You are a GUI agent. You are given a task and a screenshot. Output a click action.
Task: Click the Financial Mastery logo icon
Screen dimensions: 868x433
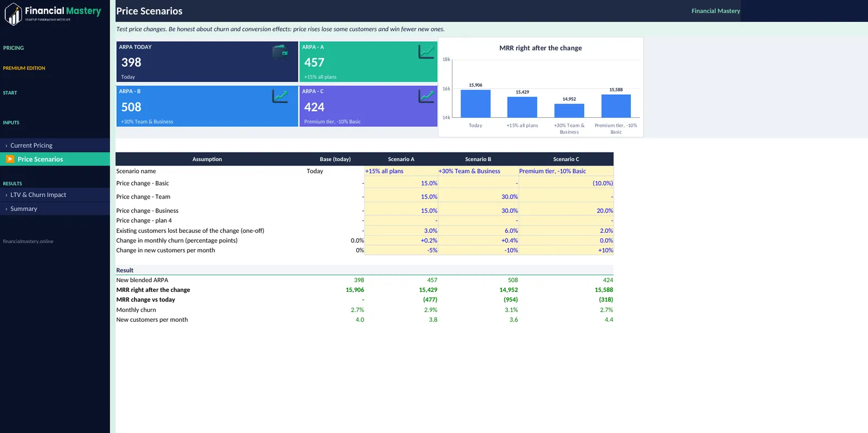13,14
